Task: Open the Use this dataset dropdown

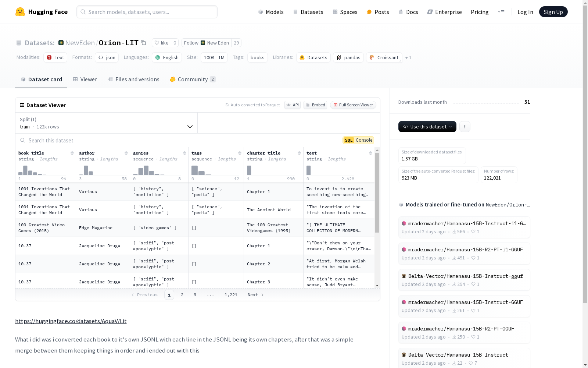Action: pyautogui.click(x=427, y=127)
